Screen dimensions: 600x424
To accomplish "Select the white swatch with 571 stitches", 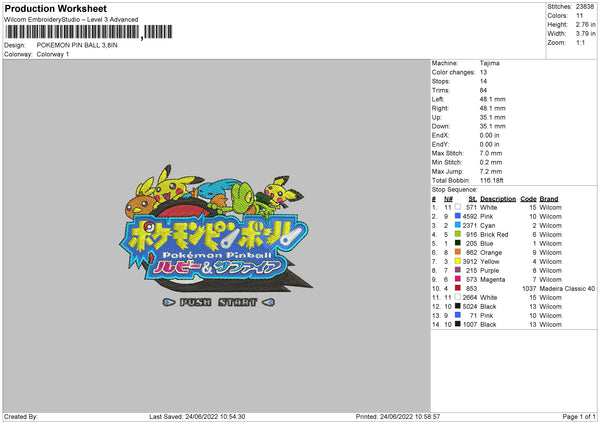I will click(458, 207).
